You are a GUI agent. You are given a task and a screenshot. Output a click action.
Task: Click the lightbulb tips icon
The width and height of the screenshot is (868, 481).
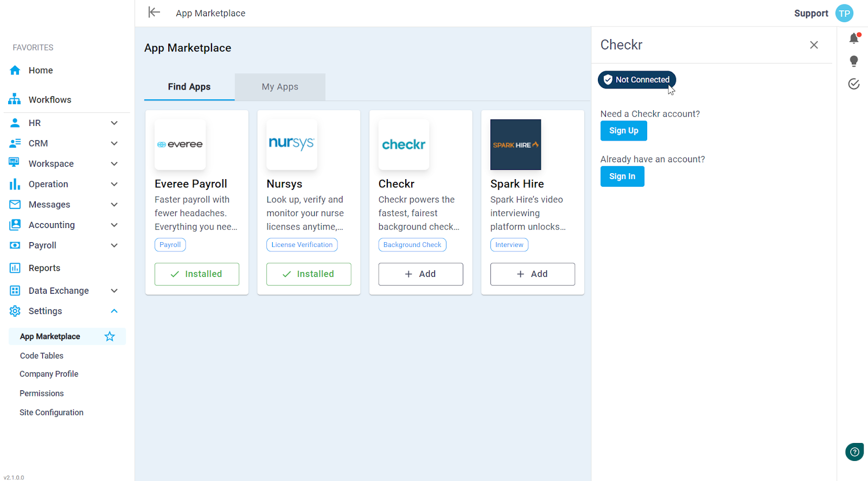[x=854, y=61]
